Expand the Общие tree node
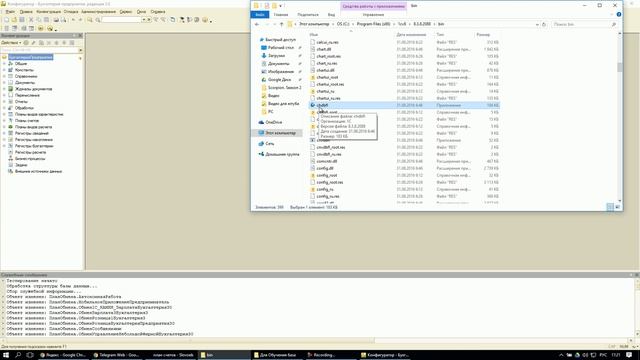The height and width of the screenshot is (360, 640). (4, 64)
